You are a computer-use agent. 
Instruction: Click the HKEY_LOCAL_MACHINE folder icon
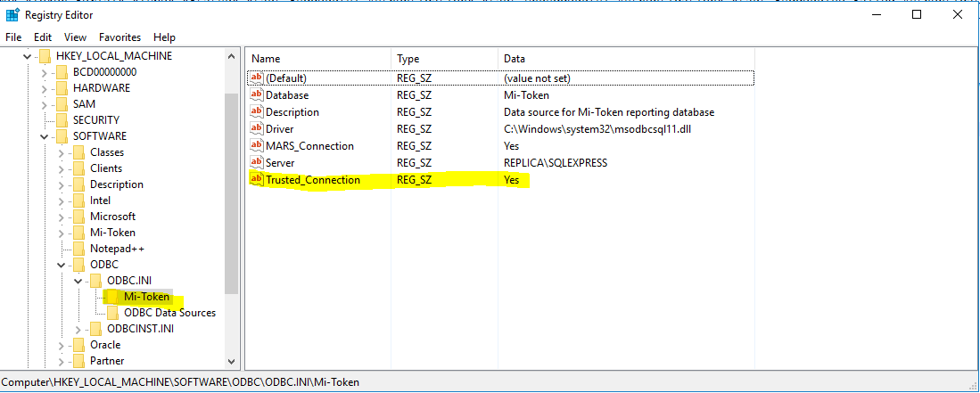point(45,55)
